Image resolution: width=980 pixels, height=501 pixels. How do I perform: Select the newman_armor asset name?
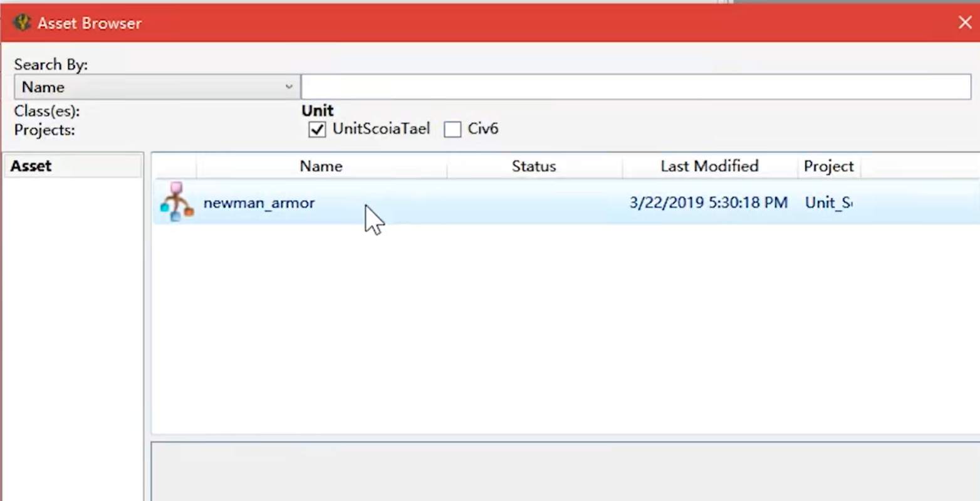click(259, 203)
